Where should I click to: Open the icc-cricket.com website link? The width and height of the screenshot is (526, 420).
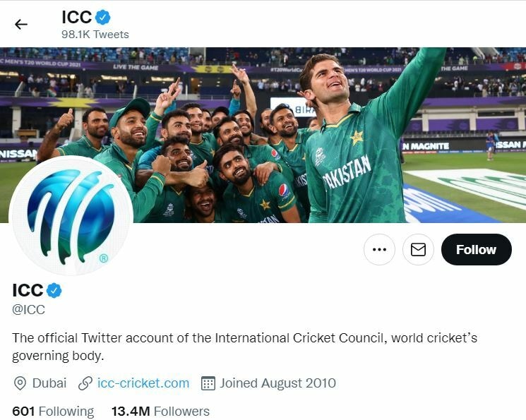click(143, 383)
